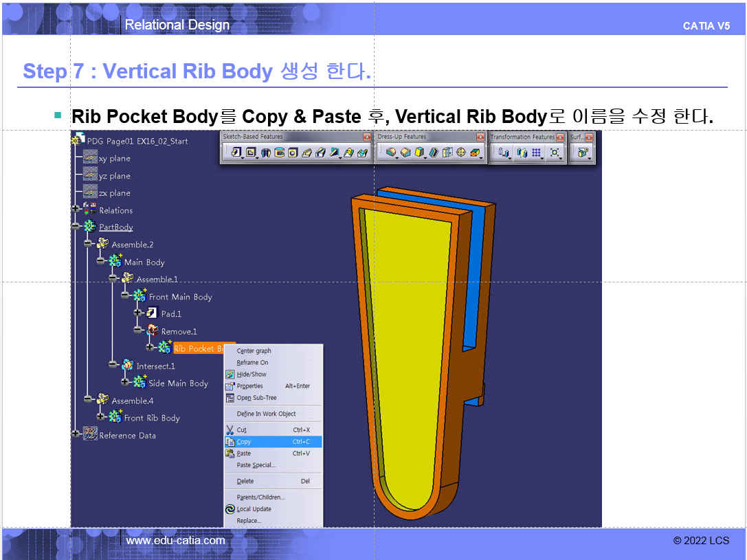747x560 pixels.
Task: Close the Dress-Up Features toolbar
Action: point(480,137)
